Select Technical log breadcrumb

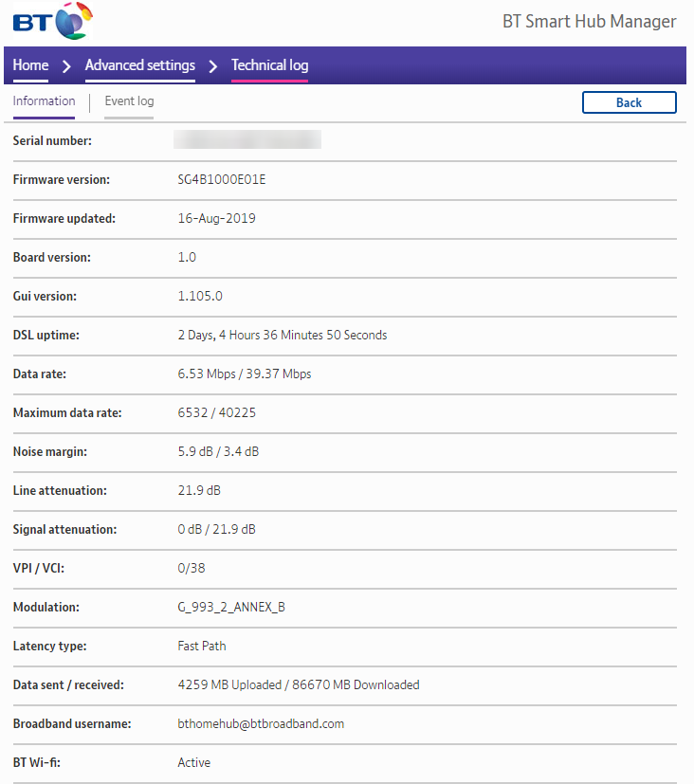pyautogui.click(x=269, y=65)
